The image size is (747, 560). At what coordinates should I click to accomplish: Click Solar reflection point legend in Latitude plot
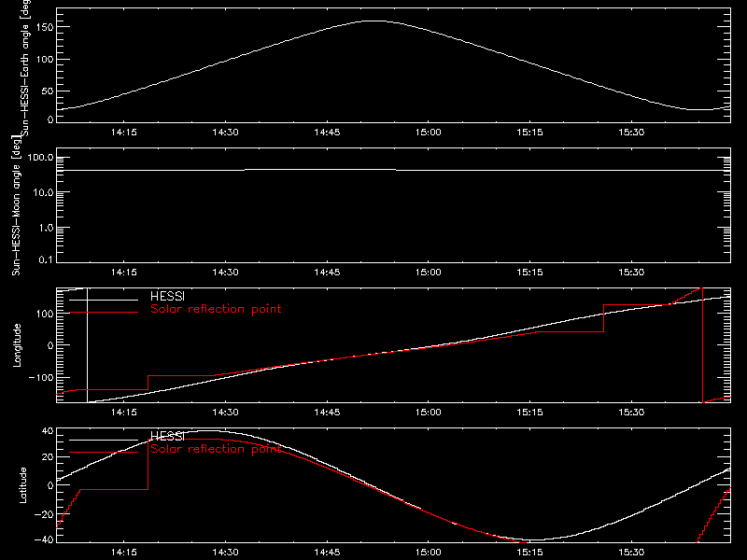tap(216, 449)
